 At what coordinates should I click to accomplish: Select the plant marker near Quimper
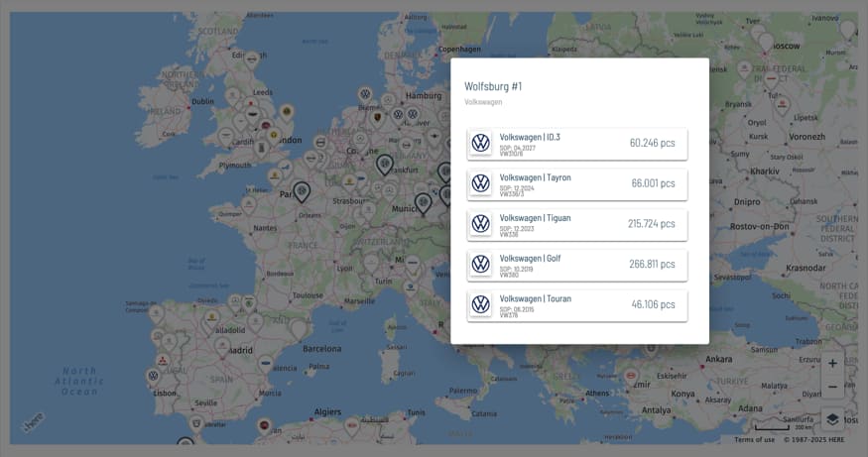[249, 206]
